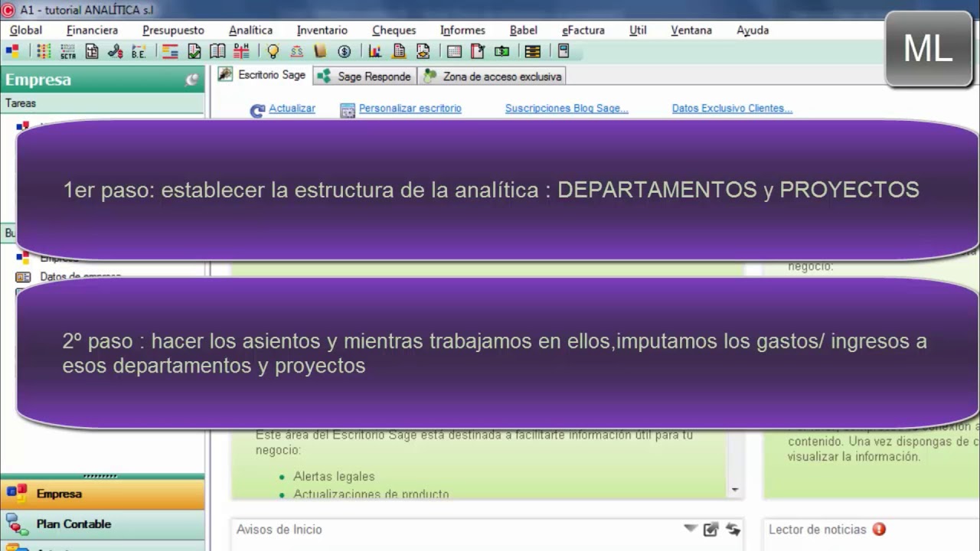Click the scroll down arrow in info panel
Screen dimensions: 980x551
pyautogui.click(x=735, y=490)
